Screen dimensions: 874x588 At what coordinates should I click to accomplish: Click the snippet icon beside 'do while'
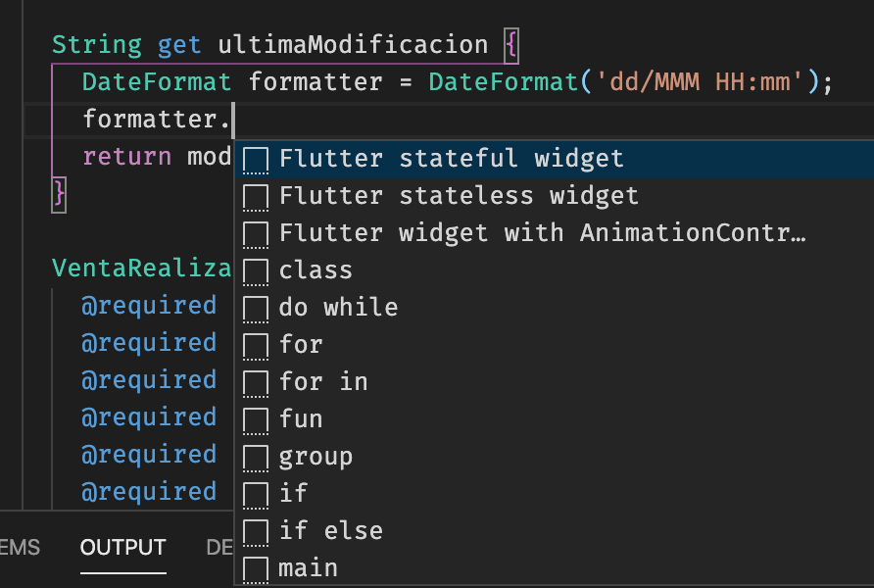coord(256,307)
